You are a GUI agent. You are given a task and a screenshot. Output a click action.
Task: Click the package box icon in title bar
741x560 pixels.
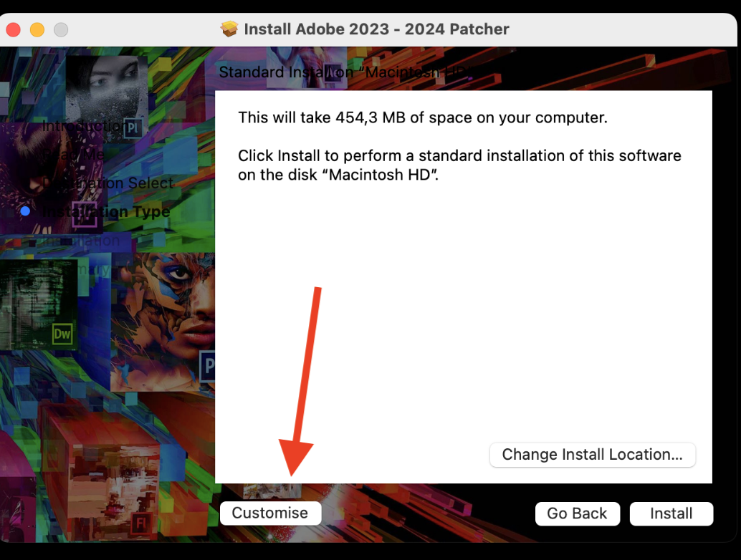(229, 29)
